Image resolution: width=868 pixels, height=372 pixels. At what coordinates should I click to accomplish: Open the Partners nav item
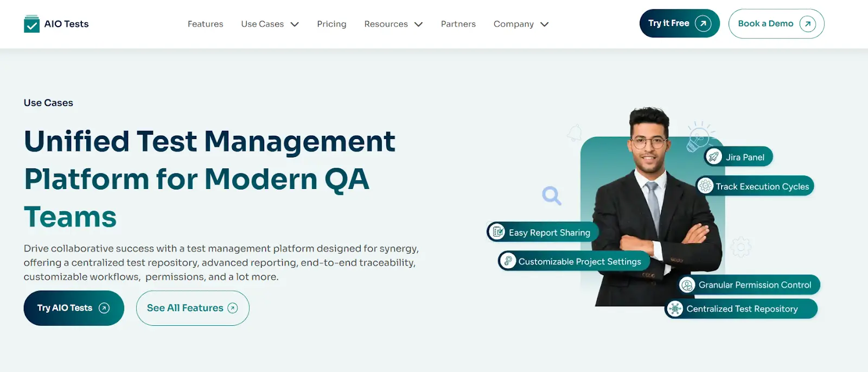point(458,24)
